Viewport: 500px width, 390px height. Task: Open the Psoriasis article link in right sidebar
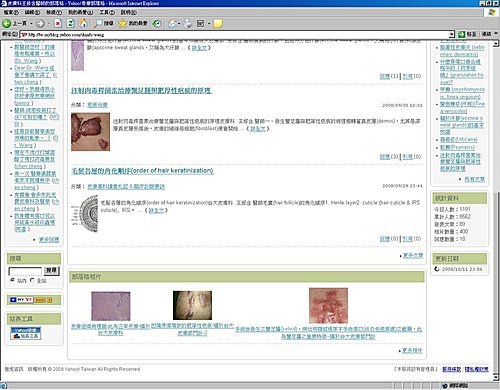tap(457, 147)
